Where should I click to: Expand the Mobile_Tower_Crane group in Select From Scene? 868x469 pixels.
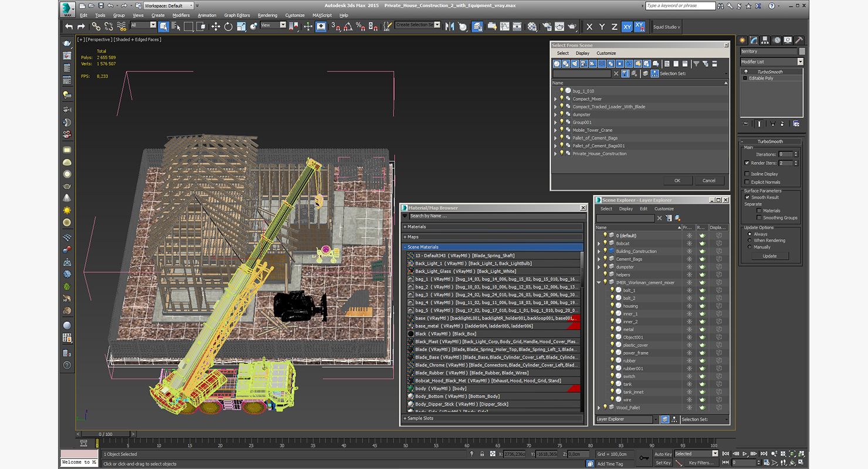point(555,130)
